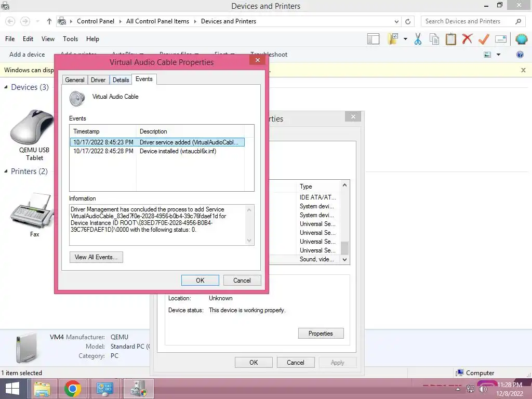Click the Copy toolbar icon

(434, 39)
